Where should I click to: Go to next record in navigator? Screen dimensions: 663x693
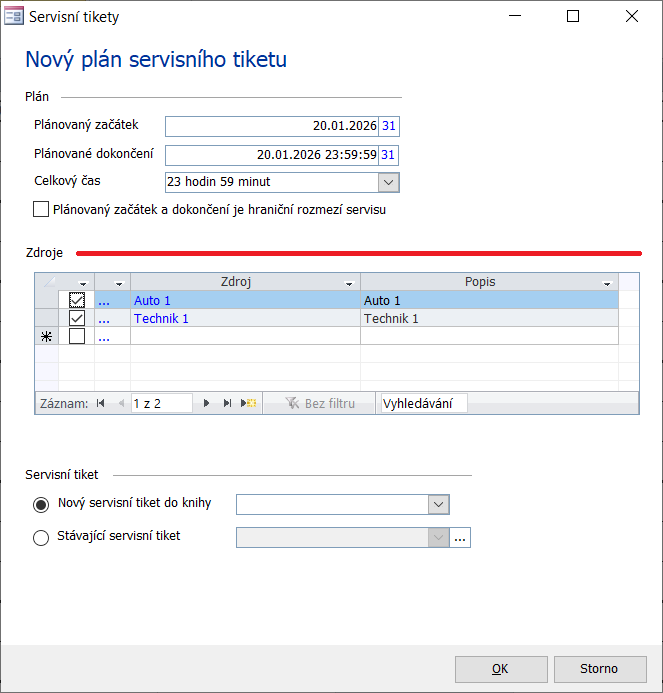pos(207,404)
